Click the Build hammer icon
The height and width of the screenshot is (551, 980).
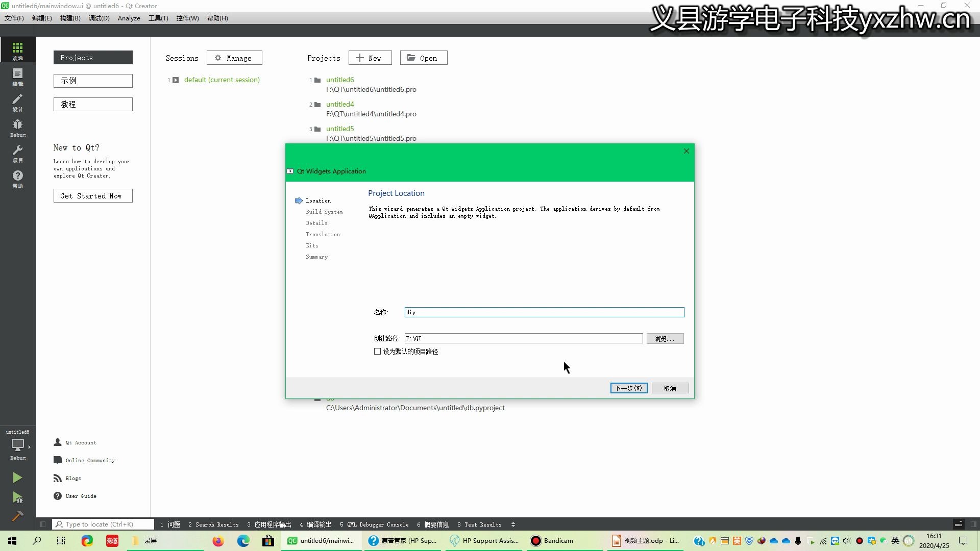pyautogui.click(x=17, y=516)
